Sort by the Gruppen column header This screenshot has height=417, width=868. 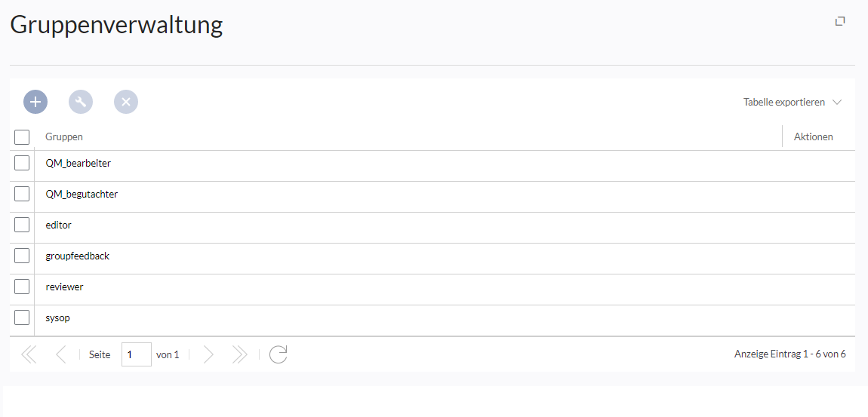point(64,136)
